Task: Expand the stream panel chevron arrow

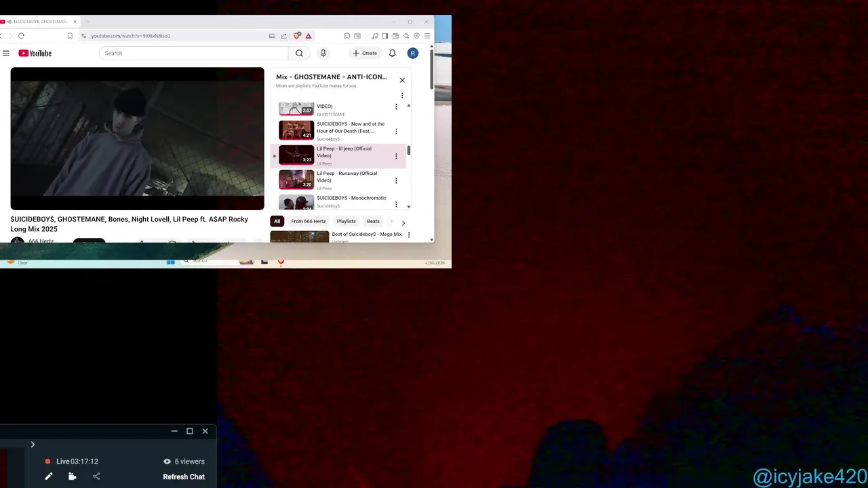Action: point(32,445)
